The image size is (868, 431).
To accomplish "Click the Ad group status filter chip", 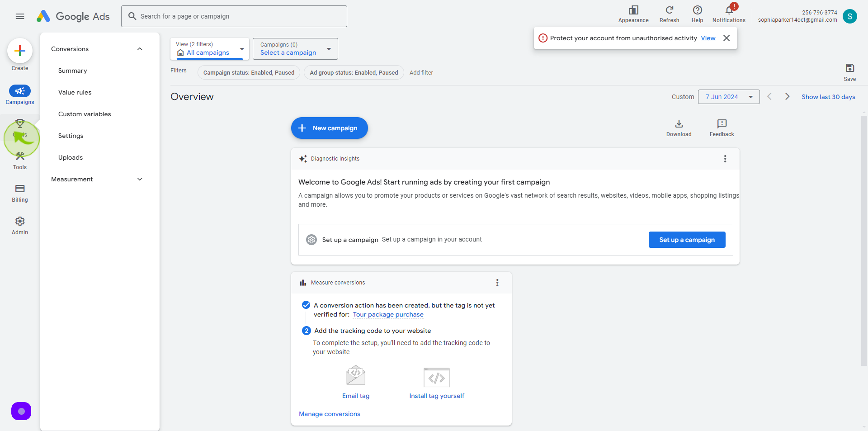I will pyautogui.click(x=354, y=72).
